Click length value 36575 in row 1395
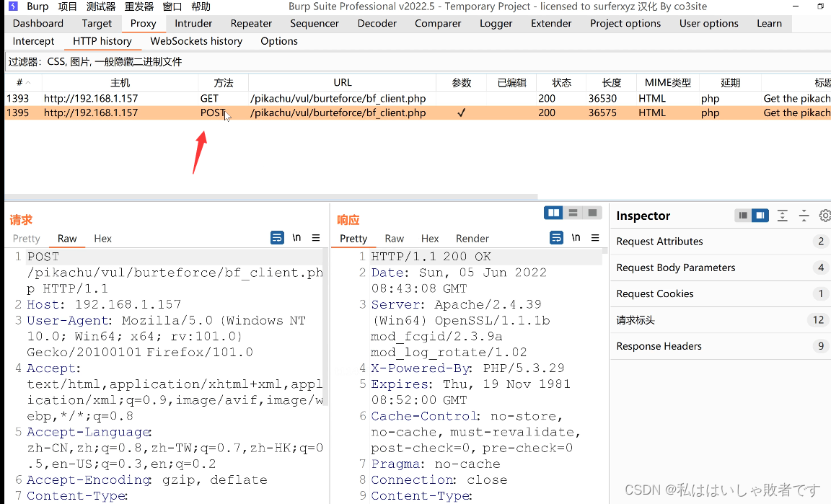Screen dimensions: 831x504 coord(602,113)
